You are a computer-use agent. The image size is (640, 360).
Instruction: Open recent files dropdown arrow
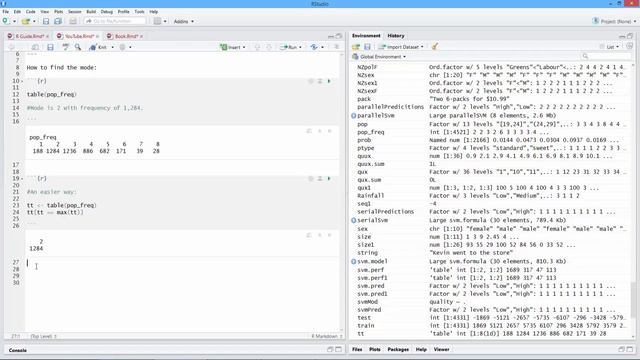coord(34,21)
